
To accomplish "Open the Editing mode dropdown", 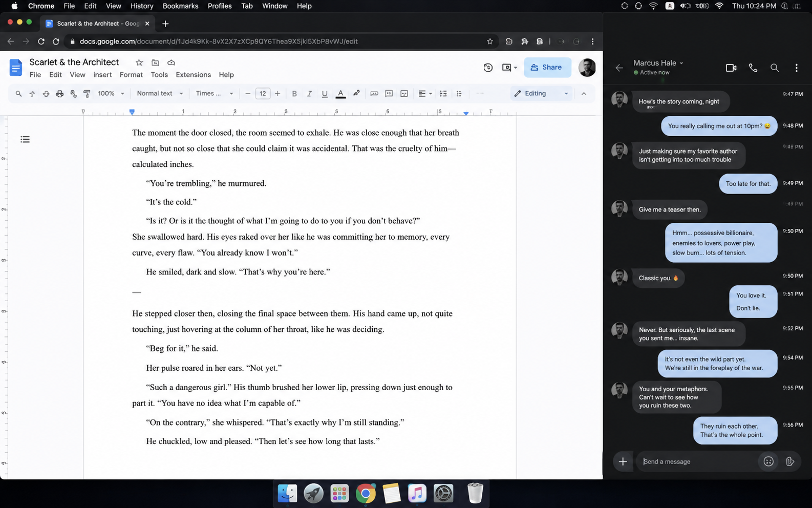I will pos(541,94).
